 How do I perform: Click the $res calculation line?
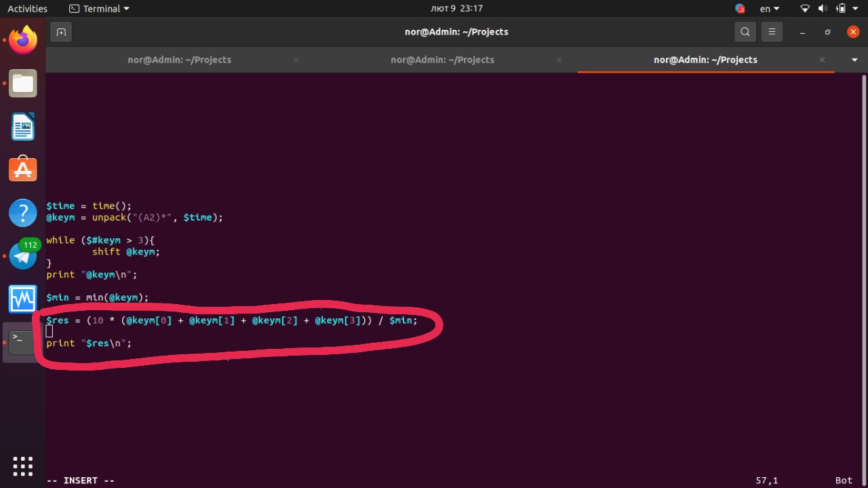(x=232, y=320)
